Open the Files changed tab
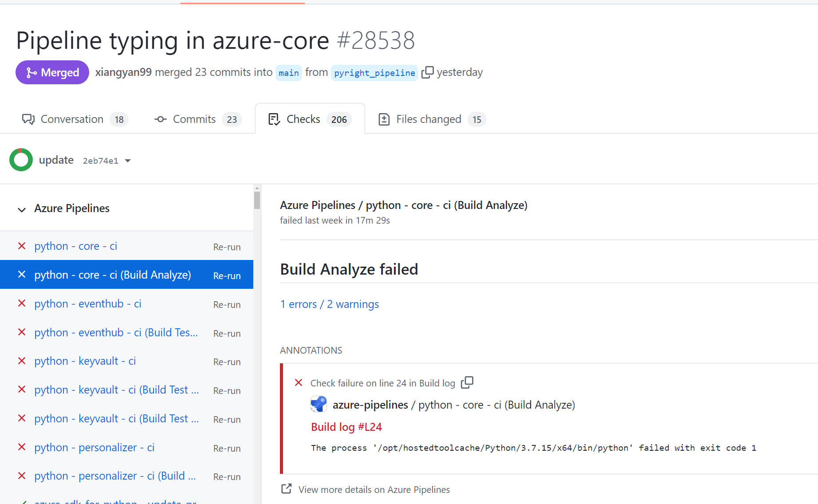 point(429,119)
